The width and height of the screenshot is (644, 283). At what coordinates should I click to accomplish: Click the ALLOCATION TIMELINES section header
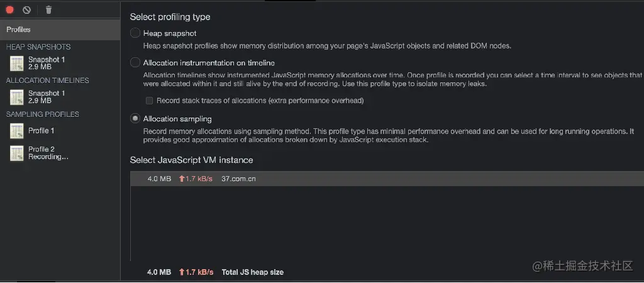click(47, 80)
